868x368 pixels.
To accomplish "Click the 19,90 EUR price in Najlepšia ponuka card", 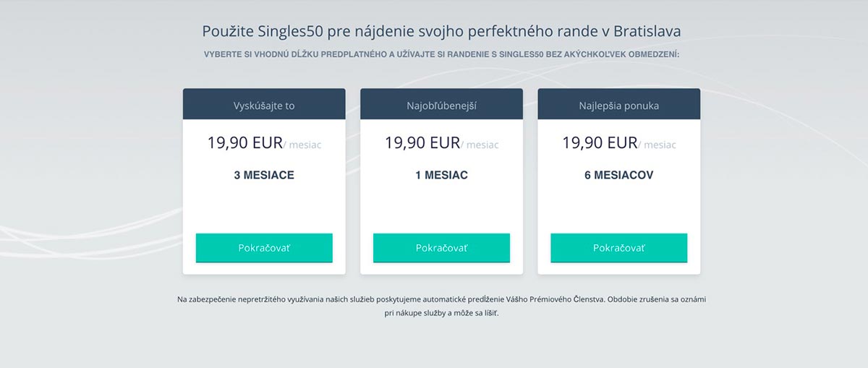I will [600, 143].
